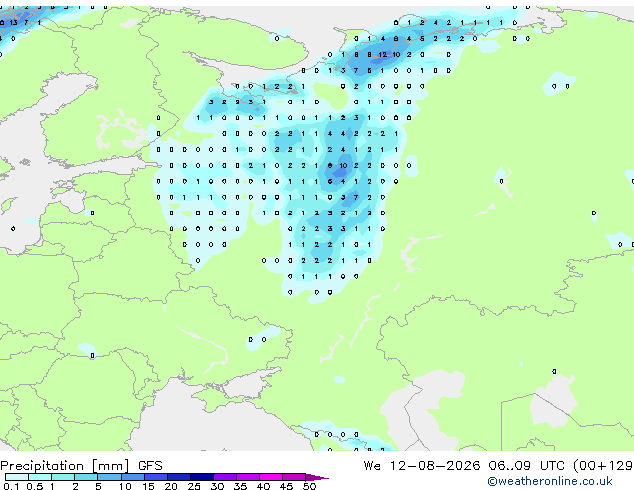634x490 pixels.
Task: Click the 1–2 mm legend color swatch
Action: [x=63, y=477]
